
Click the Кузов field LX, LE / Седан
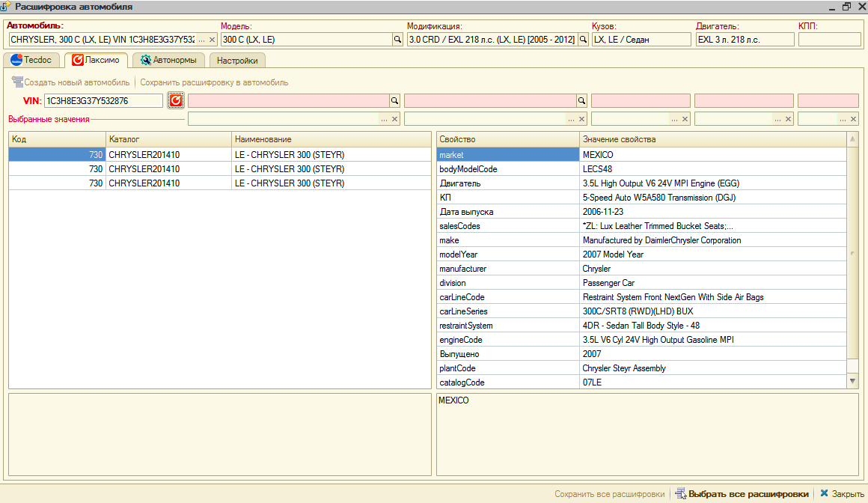(x=641, y=40)
